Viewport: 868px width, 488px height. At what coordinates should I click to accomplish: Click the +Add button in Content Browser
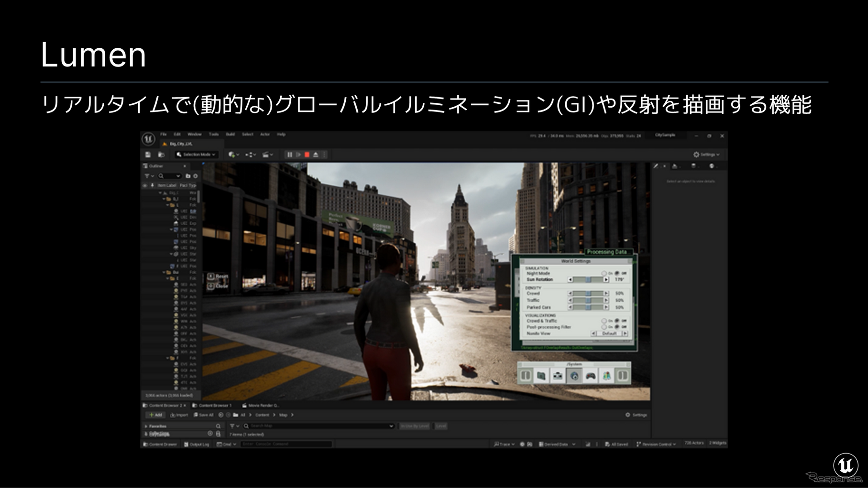(156, 415)
